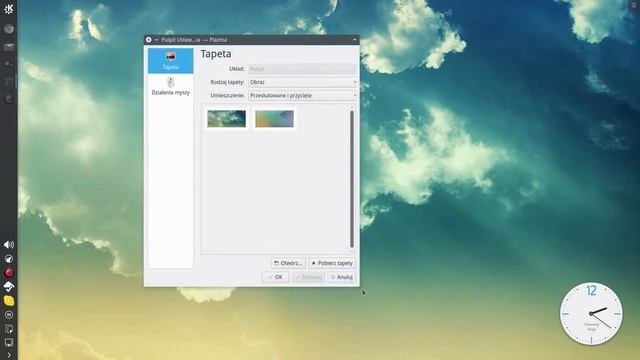Click the analog clock widget
The height and width of the screenshot is (360, 640).
pos(591,313)
